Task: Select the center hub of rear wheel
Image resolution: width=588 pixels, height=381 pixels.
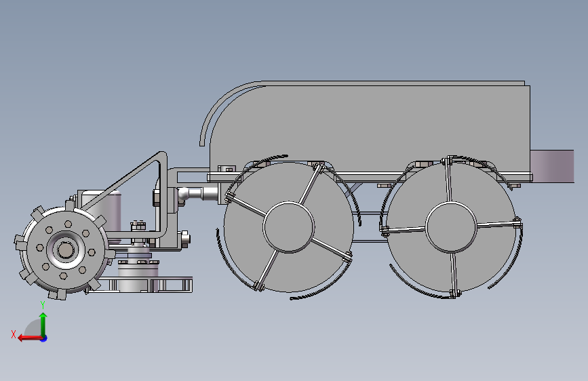Action: click(451, 227)
